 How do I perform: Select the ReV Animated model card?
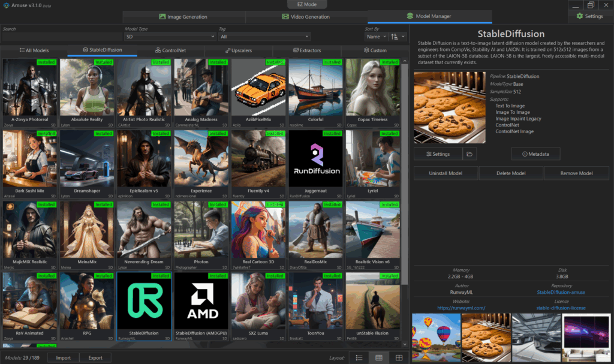30,307
